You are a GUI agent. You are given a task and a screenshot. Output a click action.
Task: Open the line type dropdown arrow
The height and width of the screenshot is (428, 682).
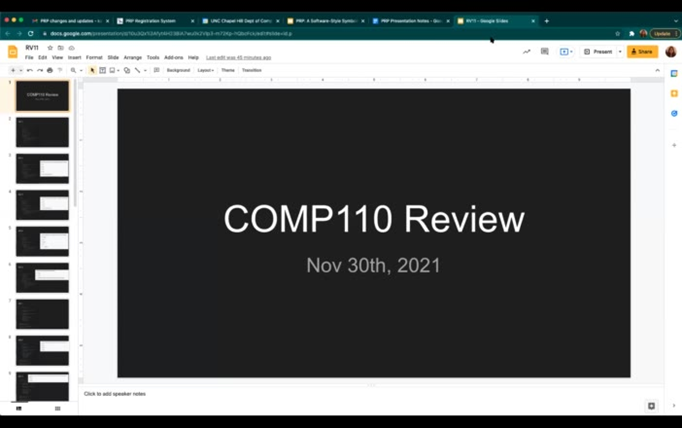(x=145, y=70)
